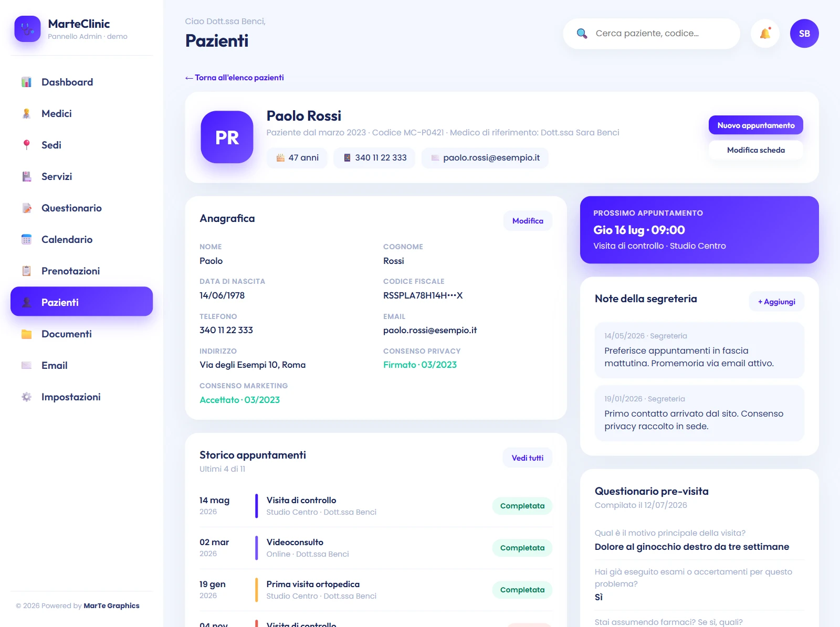The height and width of the screenshot is (627, 840).
Task: Click Modifica in the Anagrafica card
Action: (x=528, y=221)
